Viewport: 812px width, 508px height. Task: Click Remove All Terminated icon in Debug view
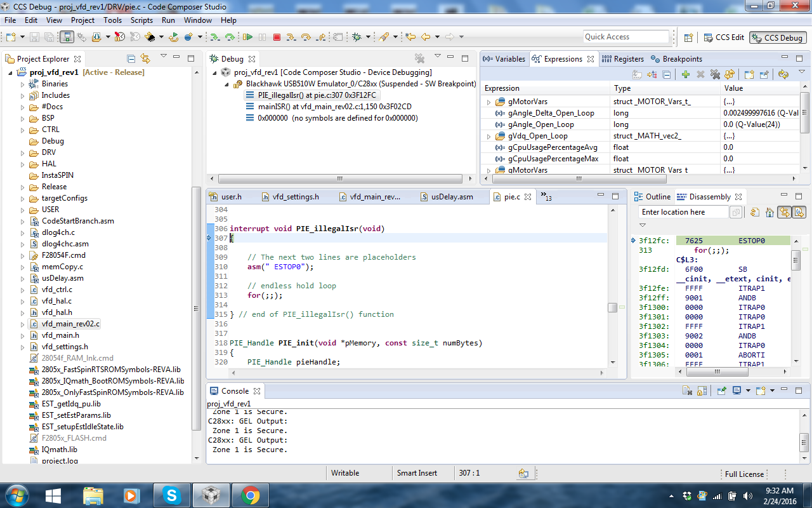click(x=419, y=58)
